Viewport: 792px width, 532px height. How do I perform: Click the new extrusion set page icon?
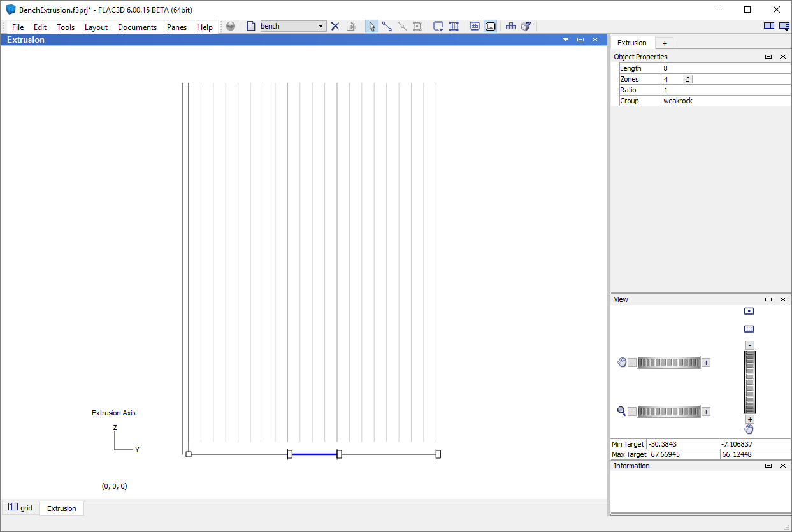pos(251,26)
